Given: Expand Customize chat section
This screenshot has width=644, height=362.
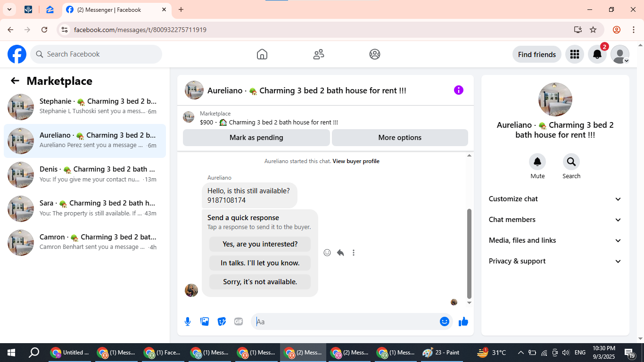Looking at the screenshot, I should pos(555,199).
